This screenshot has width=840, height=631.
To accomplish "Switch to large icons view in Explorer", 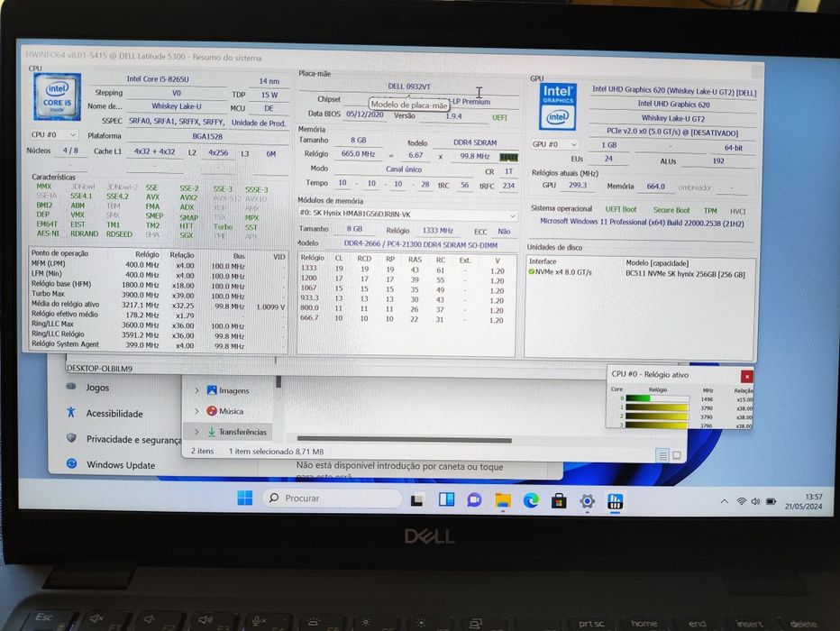I will click(677, 454).
